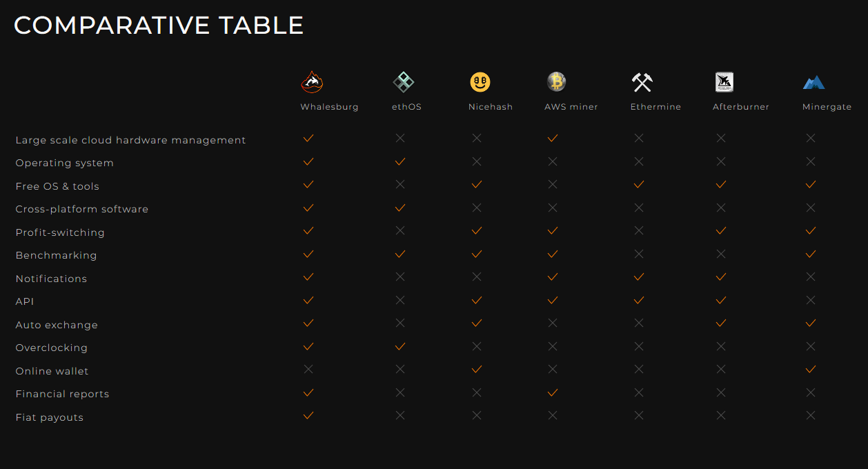Click Minergate checkmark in Online wallet row

pyautogui.click(x=811, y=369)
